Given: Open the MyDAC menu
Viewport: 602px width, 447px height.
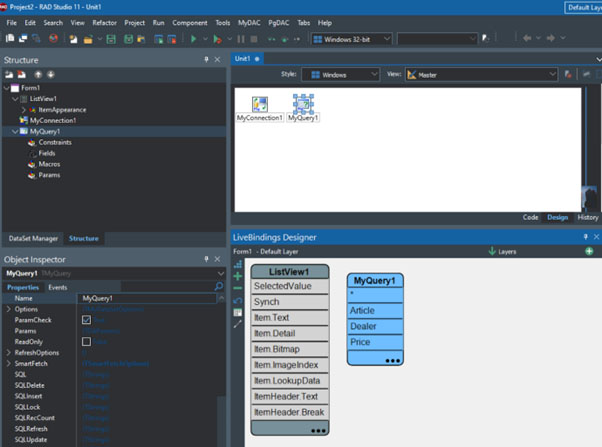Looking at the screenshot, I should (x=249, y=23).
